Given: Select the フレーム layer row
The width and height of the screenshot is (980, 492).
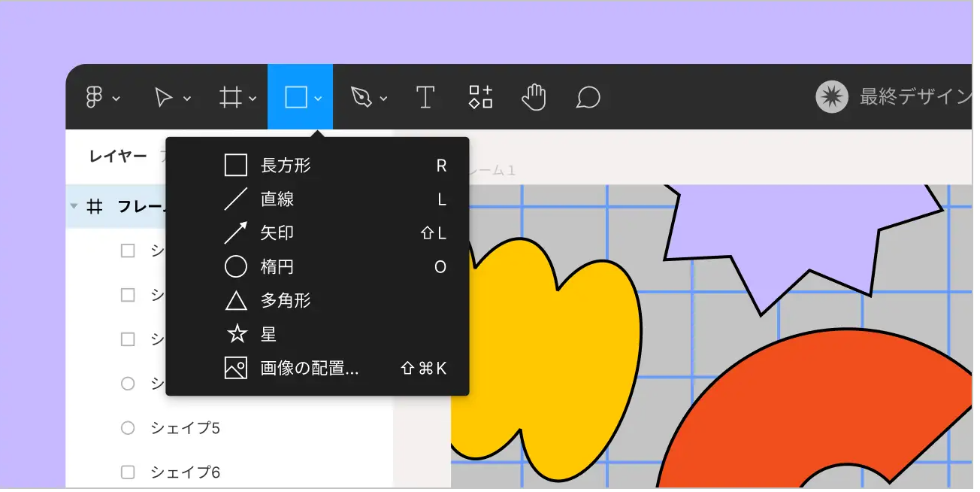Looking at the screenshot, I should tap(116, 206).
